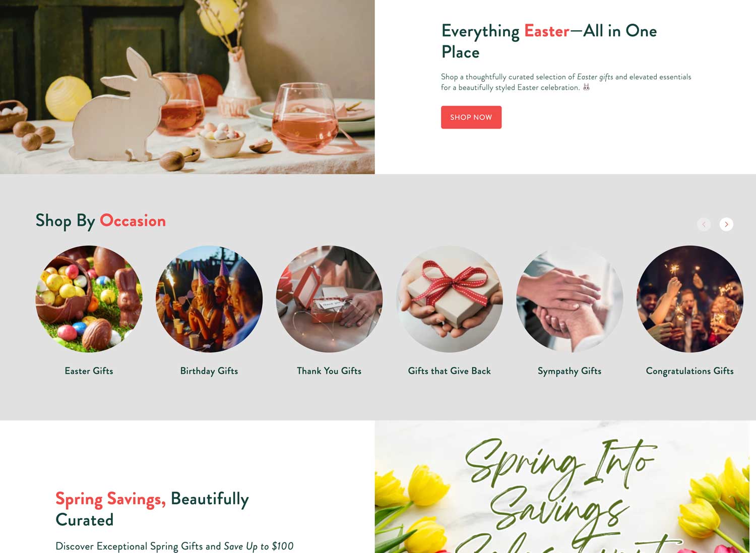Choose the Gifts that Give Back image
This screenshot has height=553, width=756.
pos(450,299)
